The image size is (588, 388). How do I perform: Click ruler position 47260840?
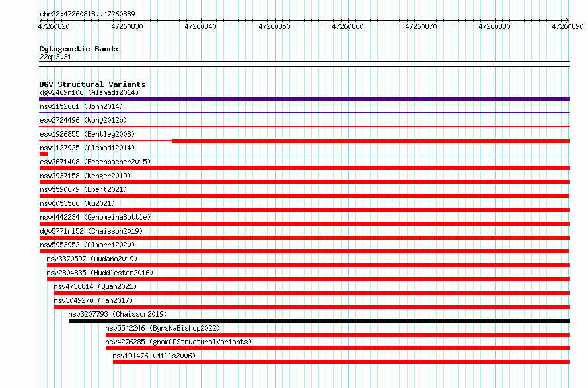(x=201, y=26)
